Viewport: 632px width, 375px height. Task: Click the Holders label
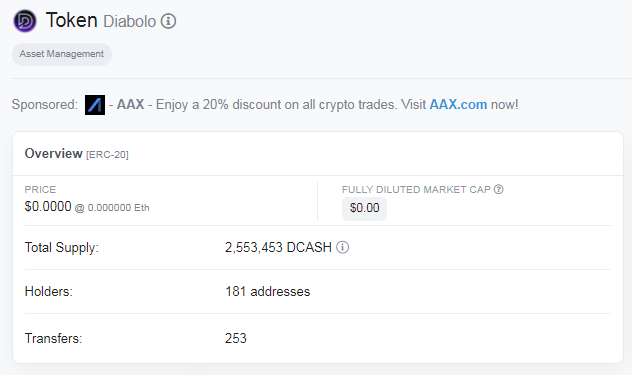tap(49, 291)
